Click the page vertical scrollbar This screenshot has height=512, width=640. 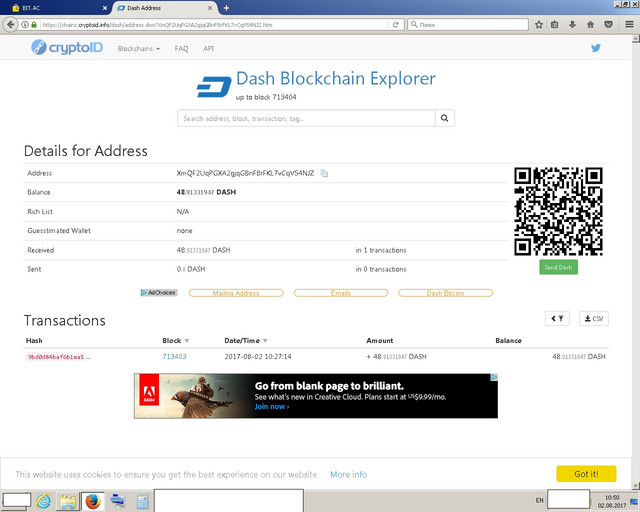click(636, 261)
